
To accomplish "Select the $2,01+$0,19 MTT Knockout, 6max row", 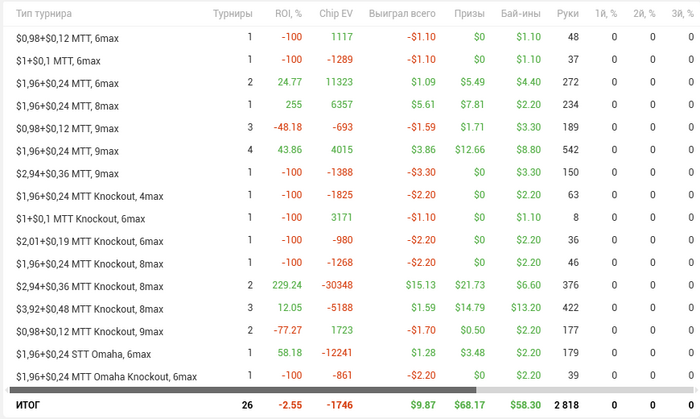I will tap(89, 241).
